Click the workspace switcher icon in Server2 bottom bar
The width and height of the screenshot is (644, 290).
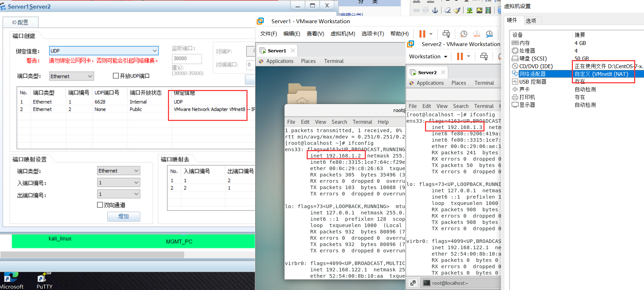(x=413, y=283)
